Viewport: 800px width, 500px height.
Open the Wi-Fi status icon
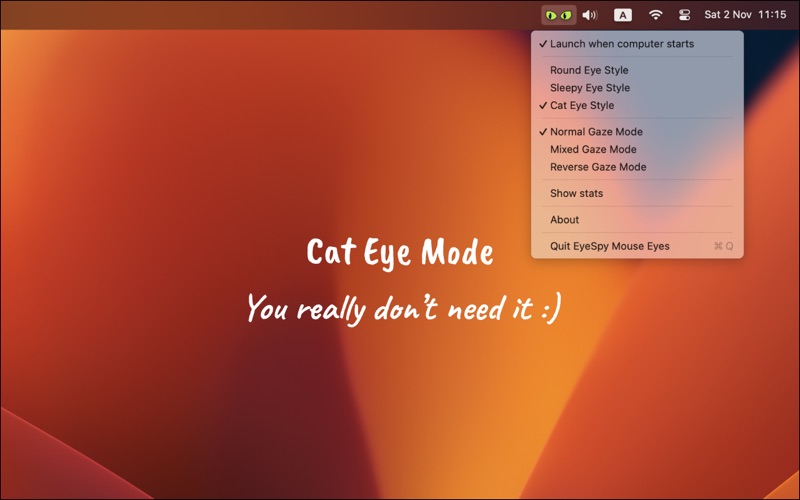tap(655, 15)
